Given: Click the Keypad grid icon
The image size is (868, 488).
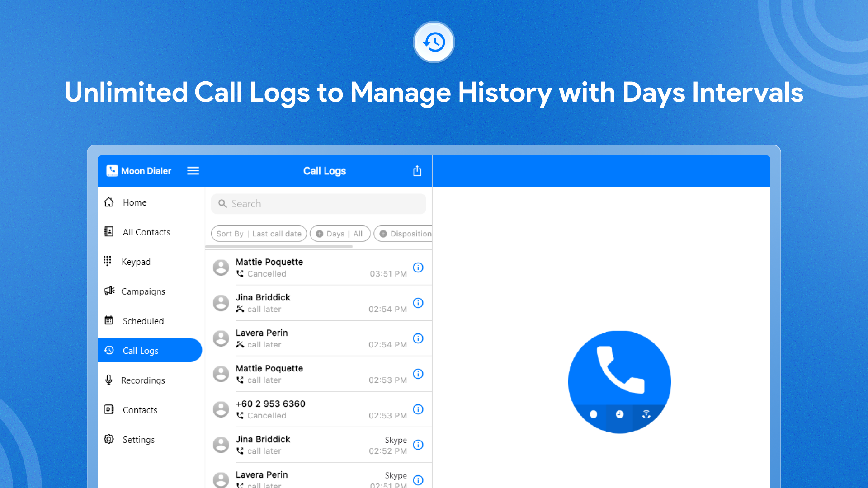Looking at the screenshot, I should point(108,261).
